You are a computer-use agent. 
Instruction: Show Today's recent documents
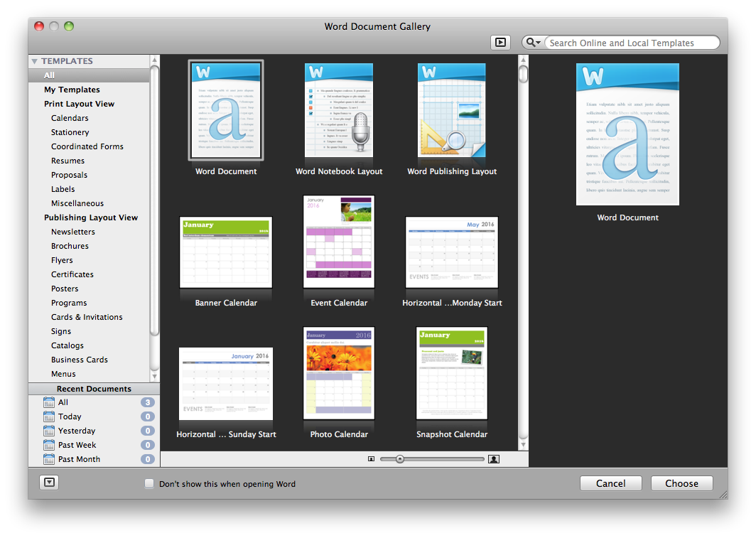coord(70,416)
